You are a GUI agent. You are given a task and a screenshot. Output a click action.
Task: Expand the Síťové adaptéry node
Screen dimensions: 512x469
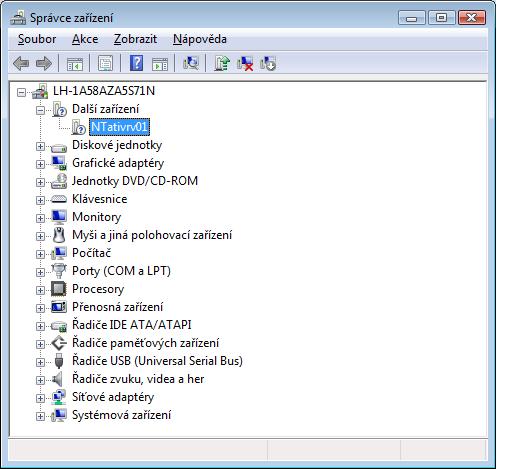40,398
